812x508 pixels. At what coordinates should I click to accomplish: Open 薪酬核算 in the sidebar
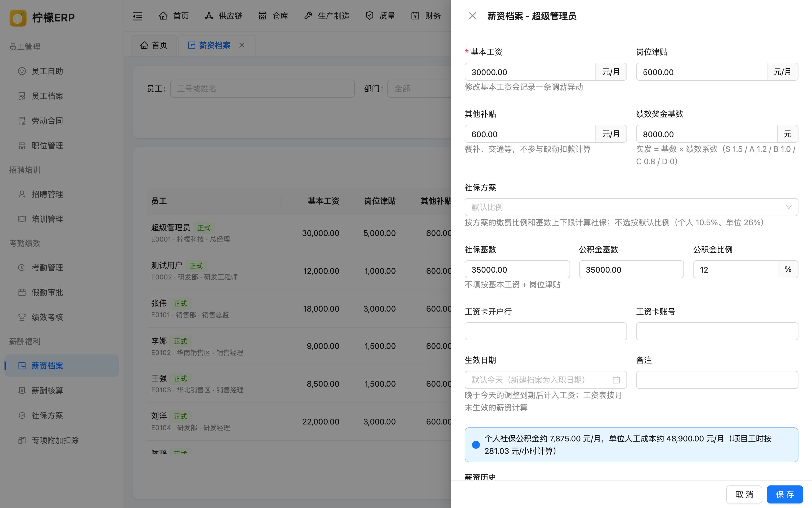pos(62,390)
